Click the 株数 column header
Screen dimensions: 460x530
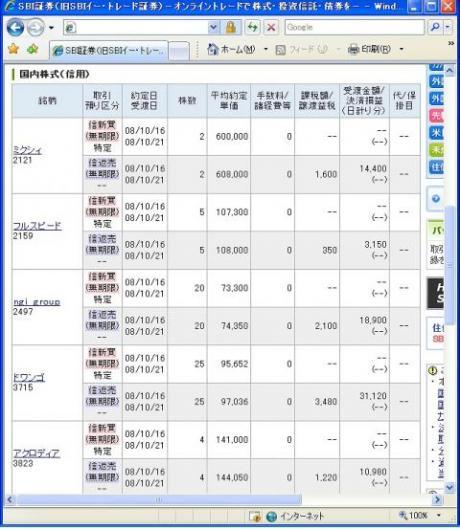[x=187, y=101]
